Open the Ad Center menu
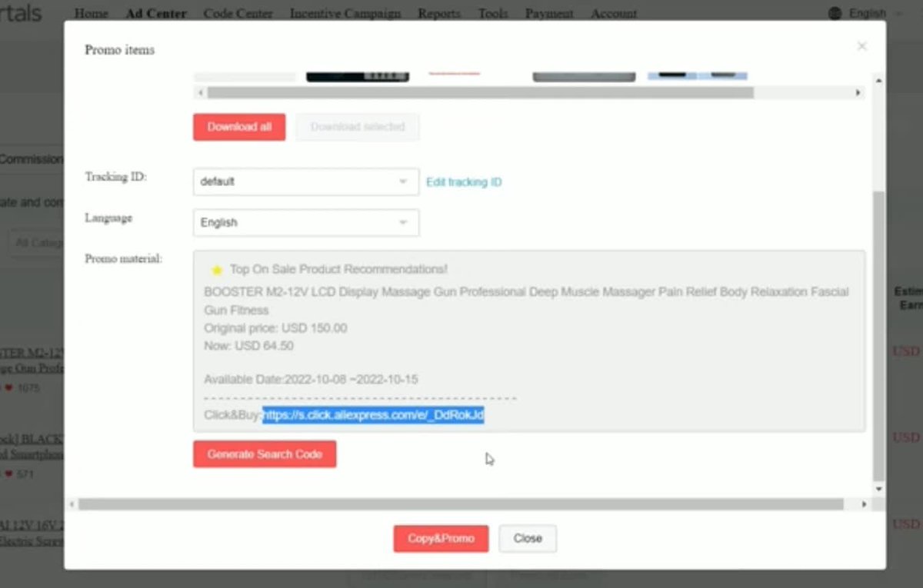 click(x=155, y=14)
